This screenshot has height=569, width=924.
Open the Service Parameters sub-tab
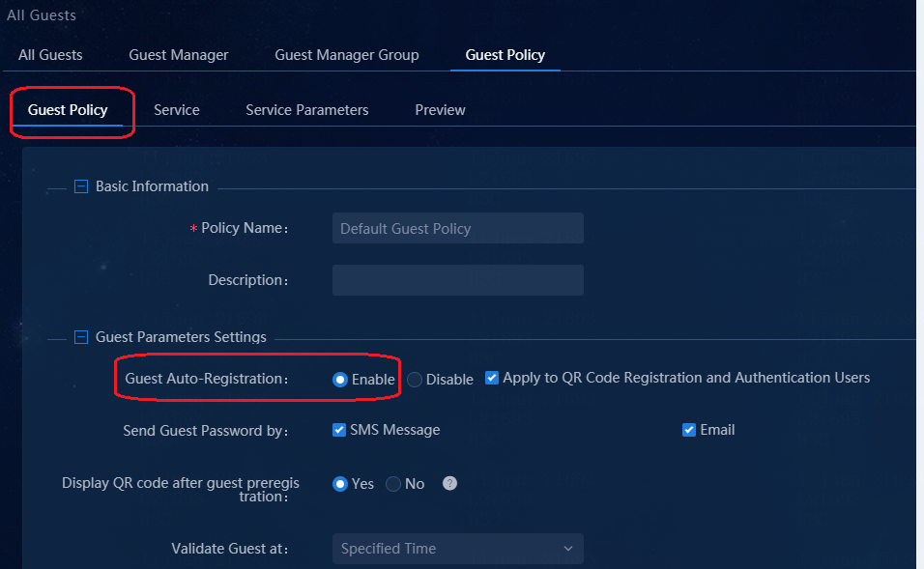(x=307, y=110)
